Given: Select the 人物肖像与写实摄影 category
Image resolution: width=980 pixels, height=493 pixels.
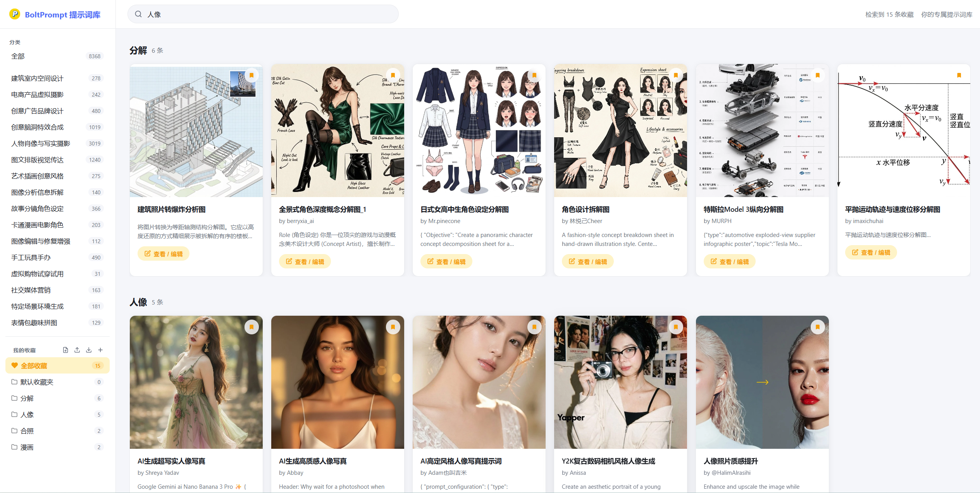Looking at the screenshot, I should [57, 144].
